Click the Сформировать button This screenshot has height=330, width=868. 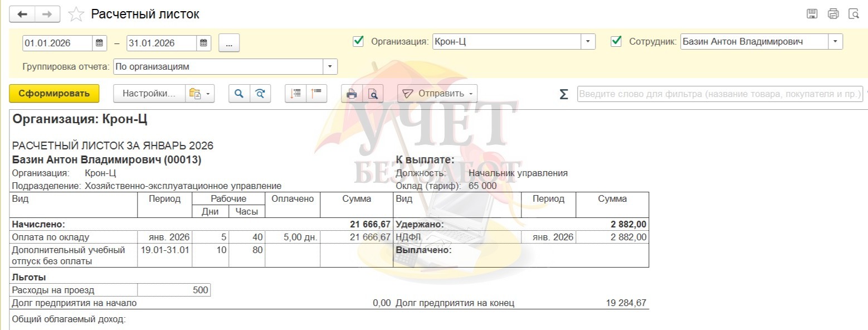click(x=54, y=94)
